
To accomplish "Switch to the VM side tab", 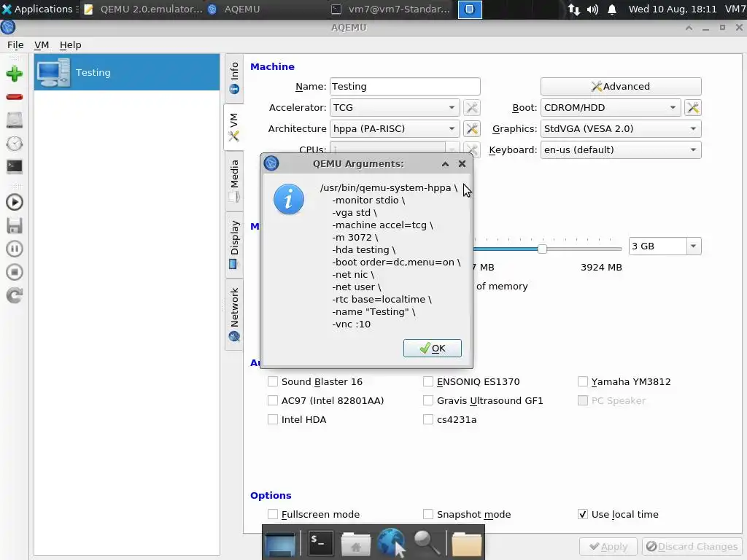I will click(x=234, y=127).
